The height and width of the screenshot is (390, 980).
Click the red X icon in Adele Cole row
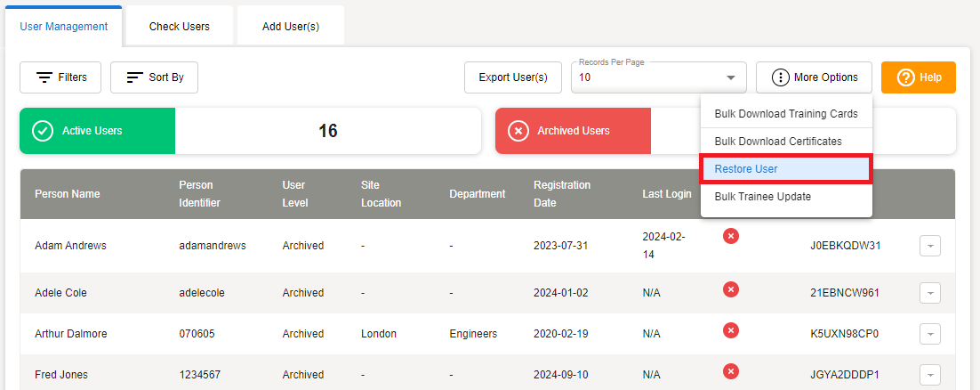[x=731, y=289]
